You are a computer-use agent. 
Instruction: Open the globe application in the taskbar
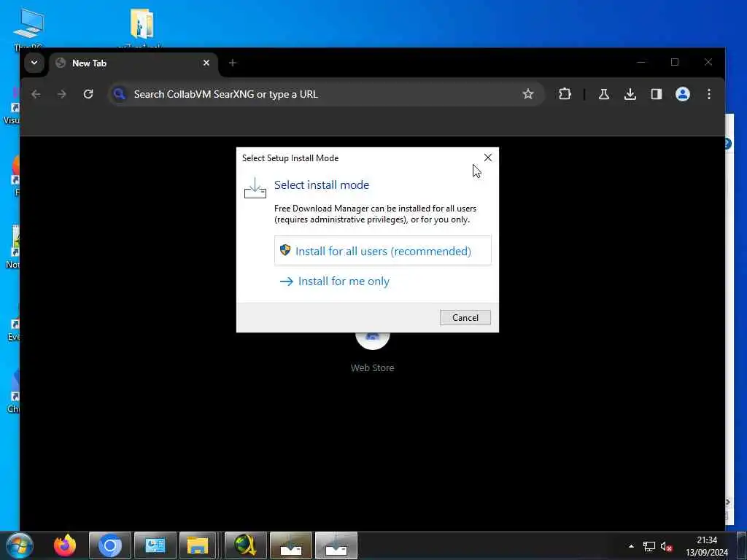tap(246, 545)
